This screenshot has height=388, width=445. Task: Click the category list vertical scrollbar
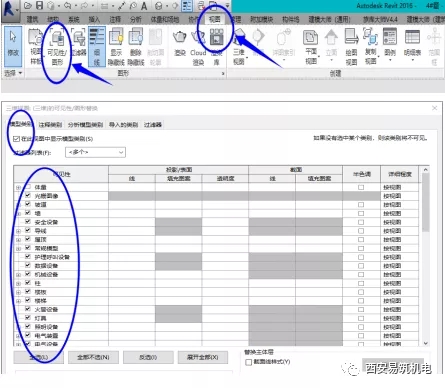click(x=425, y=257)
